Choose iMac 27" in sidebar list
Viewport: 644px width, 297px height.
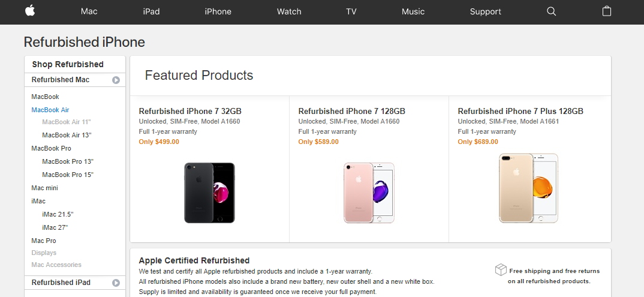[55, 227]
